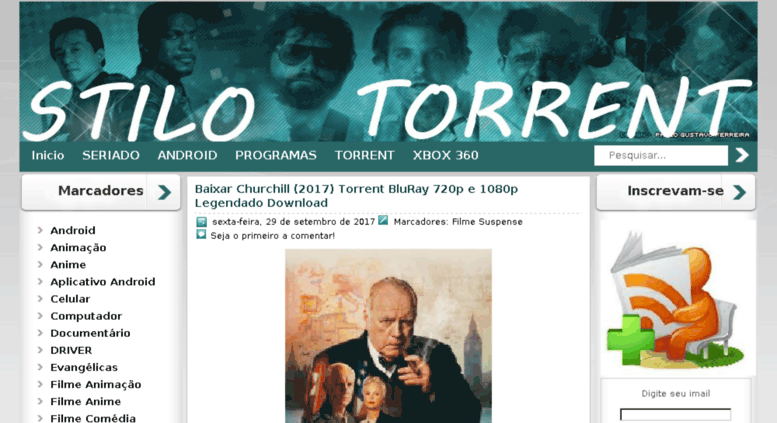This screenshot has height=423, width=777.
Task: Click the email input under Digite seu imail
Action: click(x=675, y=415)
